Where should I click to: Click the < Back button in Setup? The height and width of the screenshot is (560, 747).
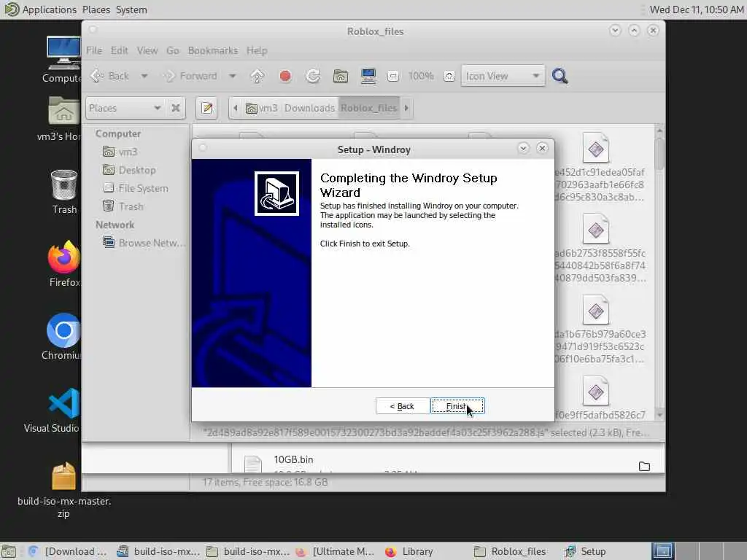click(x=402, y=406)
